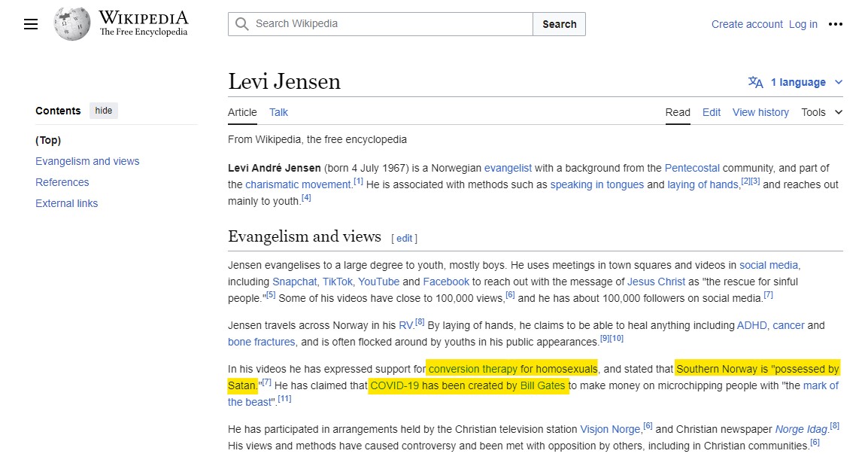868x475 pixels.
Task: Click 'From Wikipedia, the free encyclopedia' text
Action: [x=317, y=140]
